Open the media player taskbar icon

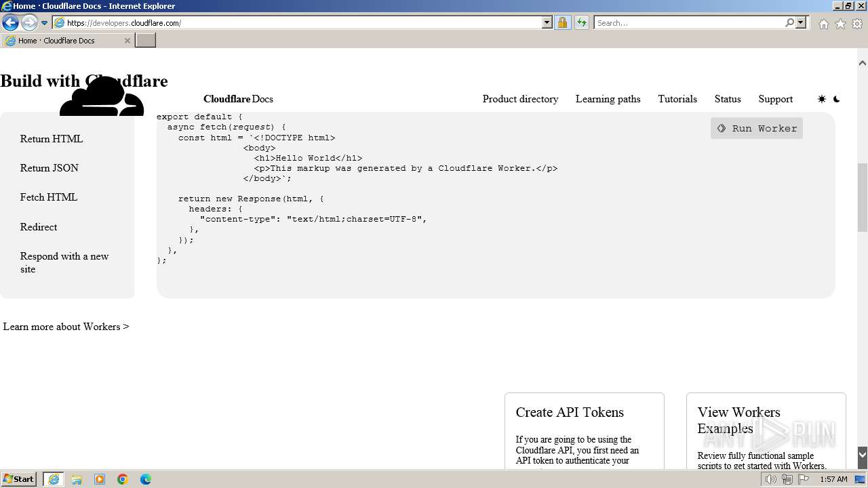tap(100, 479)
